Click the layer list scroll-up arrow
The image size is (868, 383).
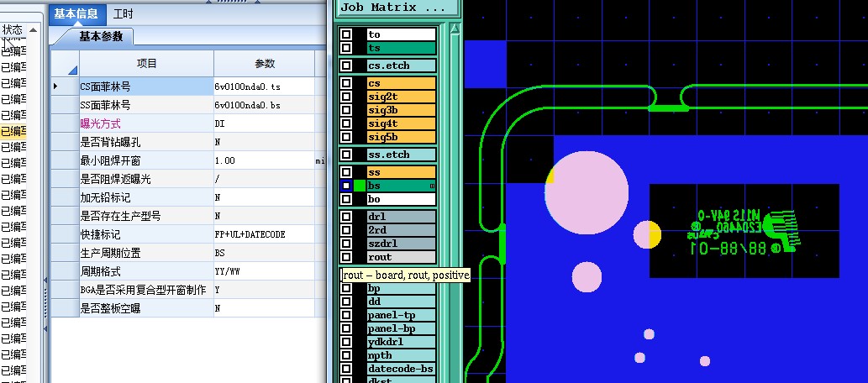click(455, 29)
